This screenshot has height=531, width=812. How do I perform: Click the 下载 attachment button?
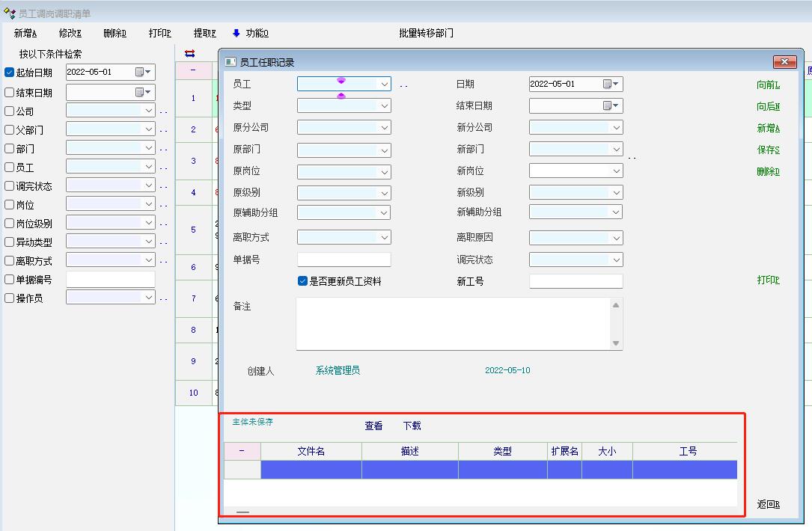[x=412, y=426]
